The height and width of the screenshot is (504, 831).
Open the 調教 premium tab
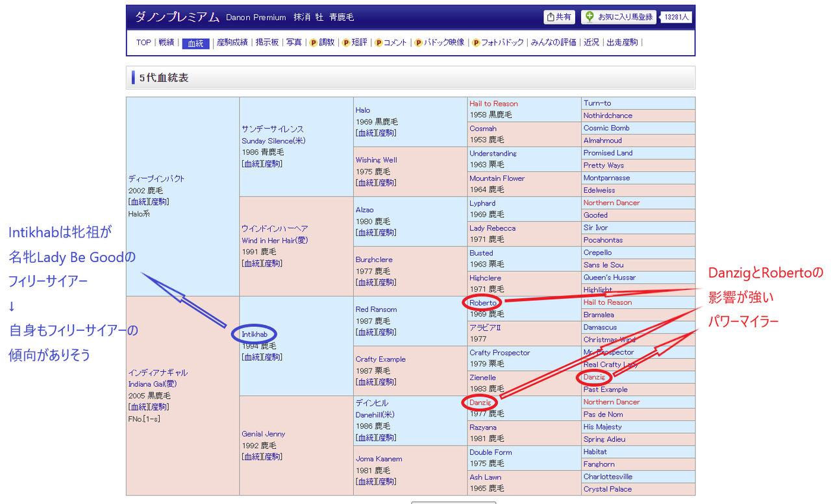(x=327, y=43)
